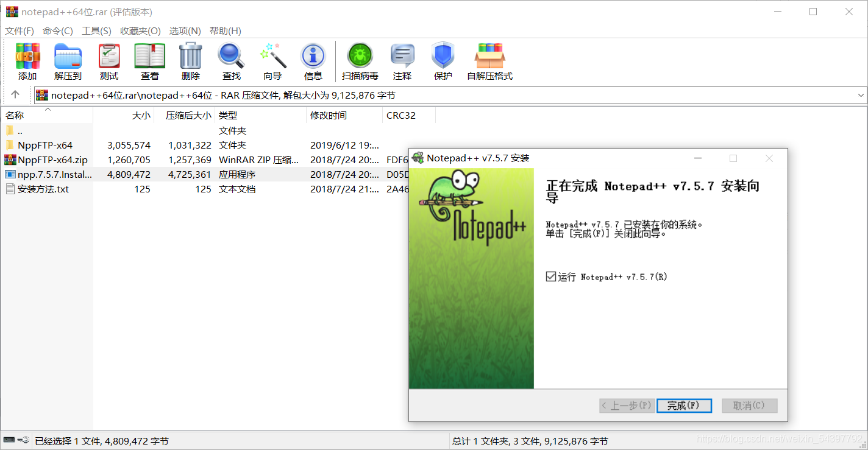
Task: Select the NppFTP-x64.zip file name
Action: tap(53, 160)
